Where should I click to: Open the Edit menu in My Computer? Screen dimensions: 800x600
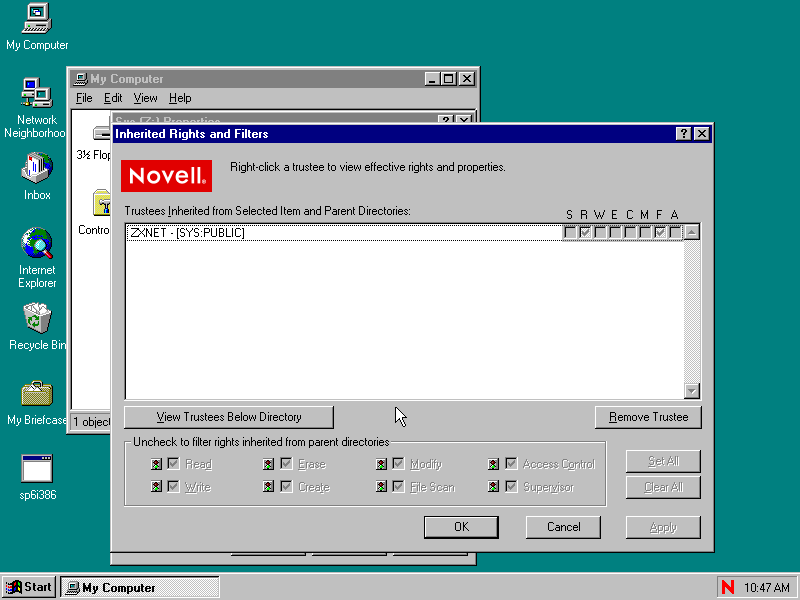(113, 98)
